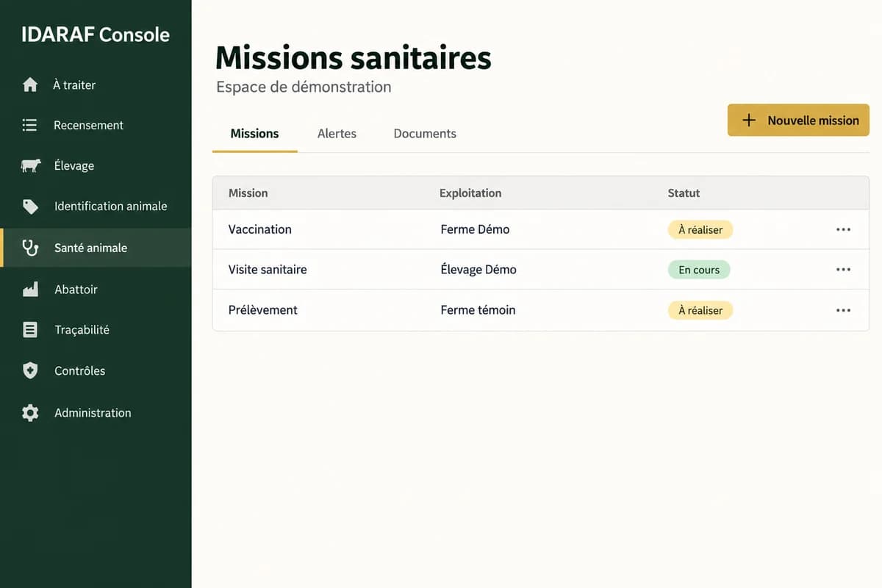The height and width of the screenshot is (588, 882).
Task: Click the factory icon beside Abattoir
Action: 30,290
